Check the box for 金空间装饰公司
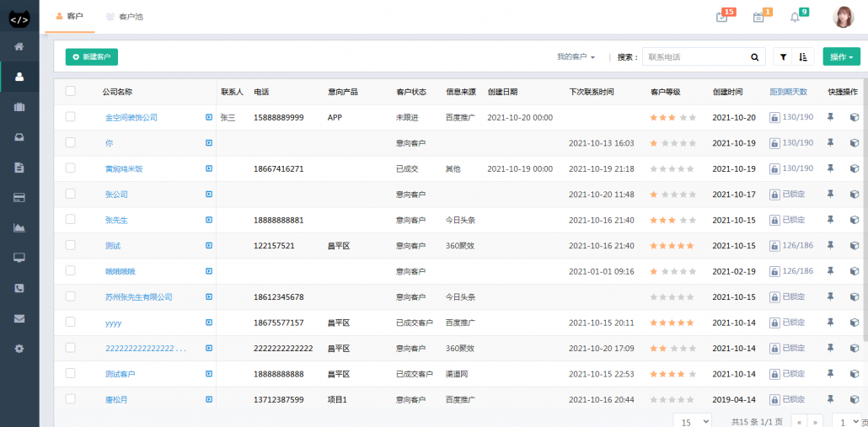 [x=71, y=118]
